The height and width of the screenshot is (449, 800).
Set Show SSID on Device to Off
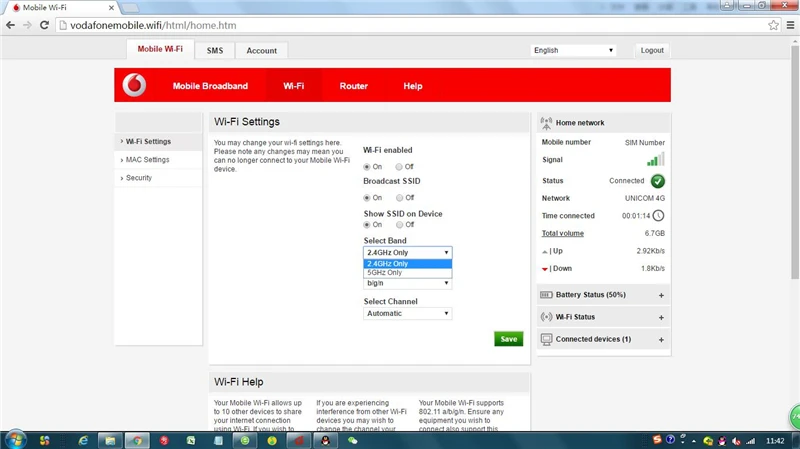[x=399, y=225]
